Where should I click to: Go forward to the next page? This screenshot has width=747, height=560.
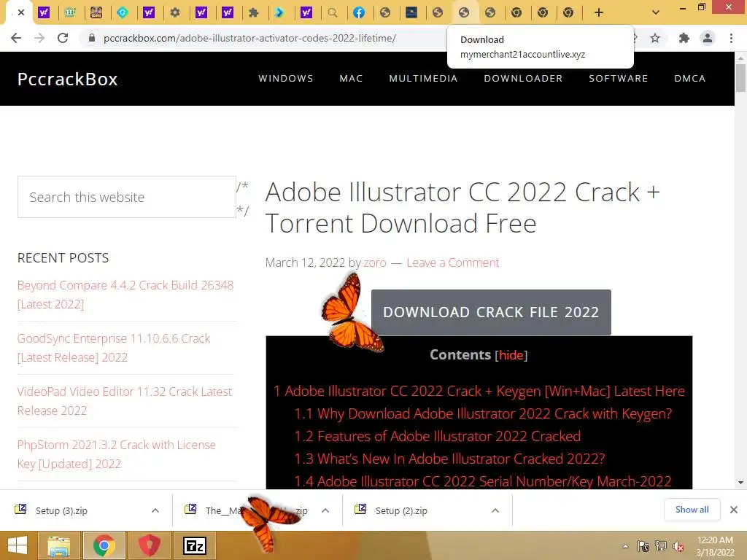tap(39, 38)
